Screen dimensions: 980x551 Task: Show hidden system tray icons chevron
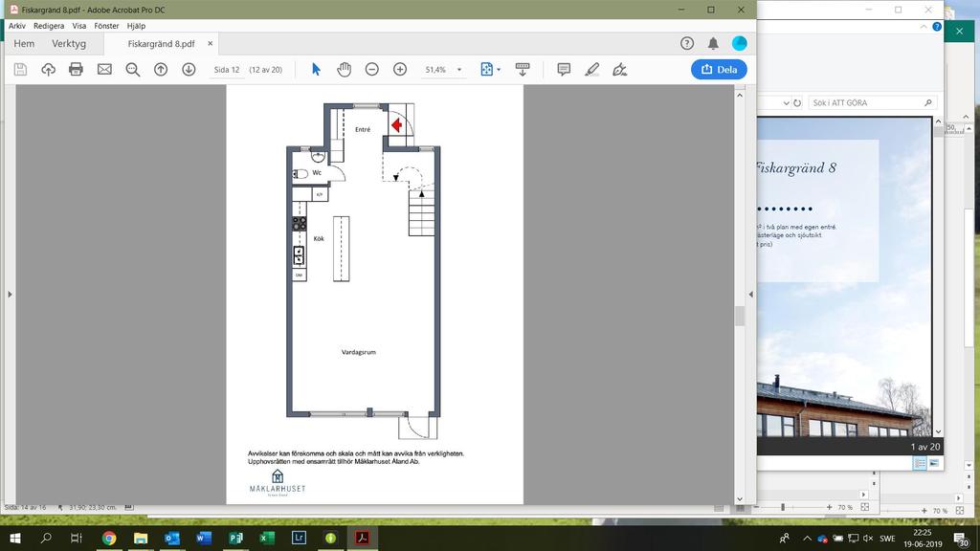click(x=807, y=538)
